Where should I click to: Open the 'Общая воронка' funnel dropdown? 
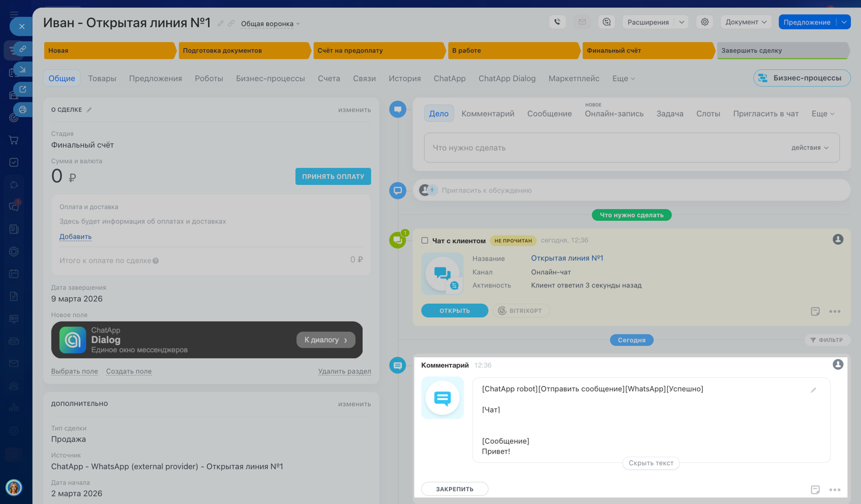click(x=270, y=24)
